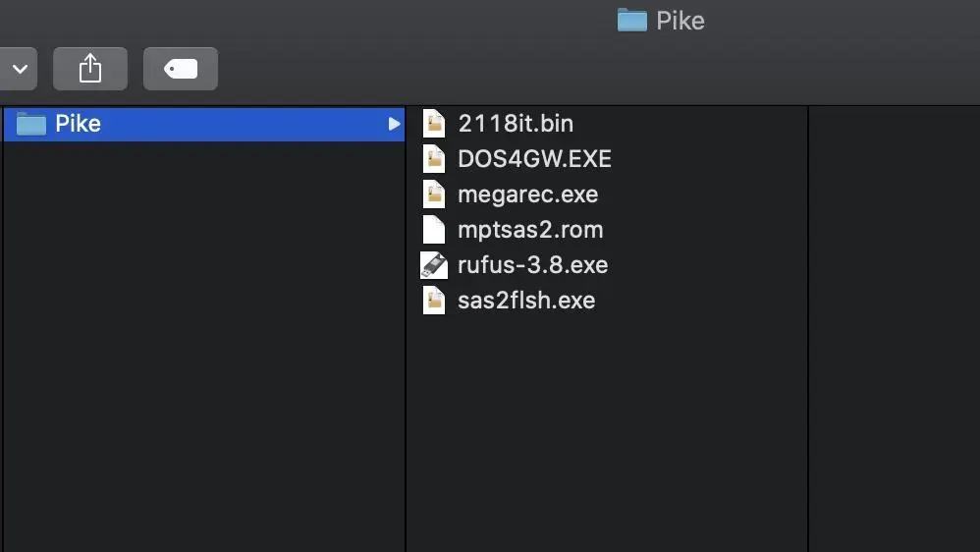Image resolution: width=980 pixels, height=552 pixels.
Task: Click the title bar Pike folder icon
Action: coord(631,20)
